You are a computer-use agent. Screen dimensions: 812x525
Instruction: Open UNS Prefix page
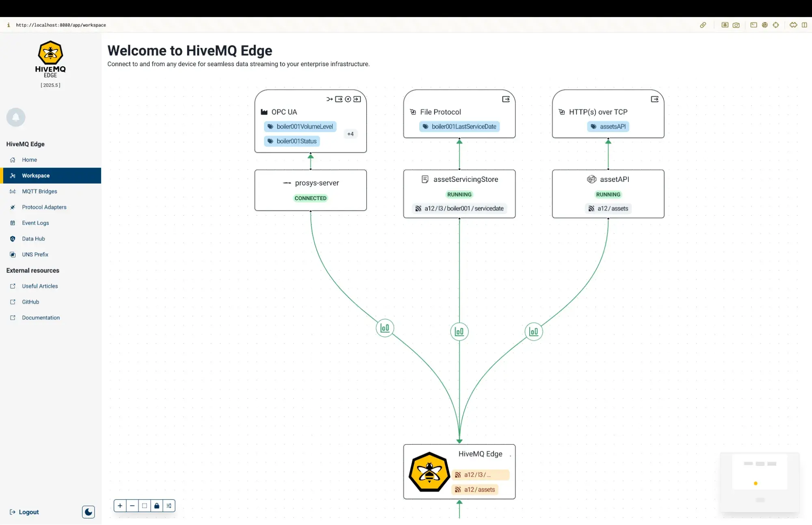(x=51, y=255)
